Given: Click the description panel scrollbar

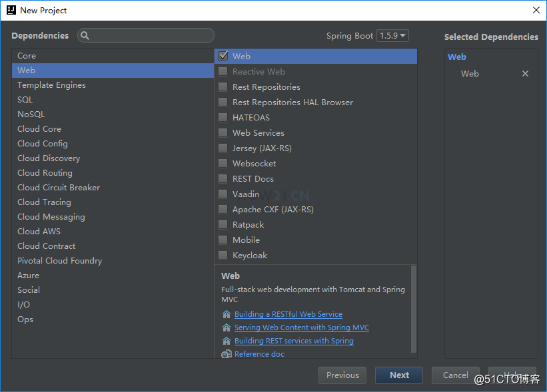Looking at the screenshot, I should (413, 309).
